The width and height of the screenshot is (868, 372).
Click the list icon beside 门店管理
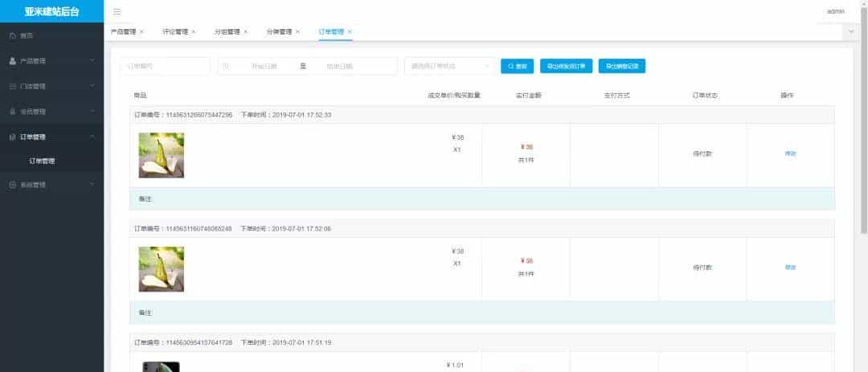pos(12,86)
